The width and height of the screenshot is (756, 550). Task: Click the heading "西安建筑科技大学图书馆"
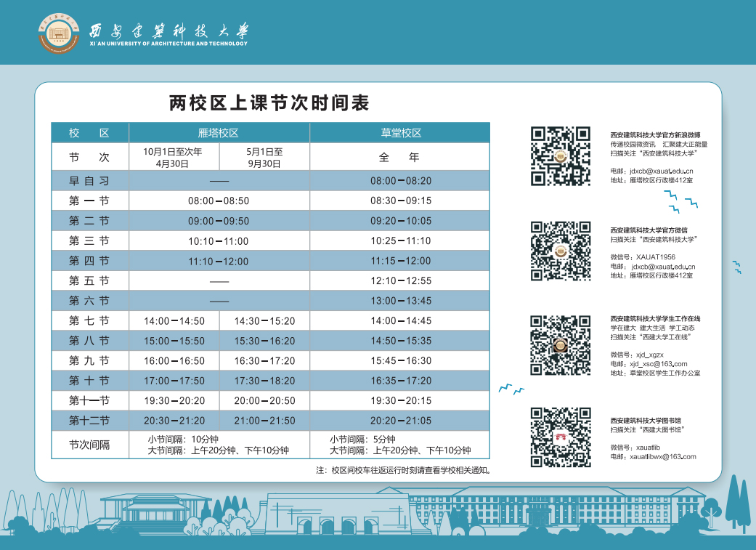point(646,421)
